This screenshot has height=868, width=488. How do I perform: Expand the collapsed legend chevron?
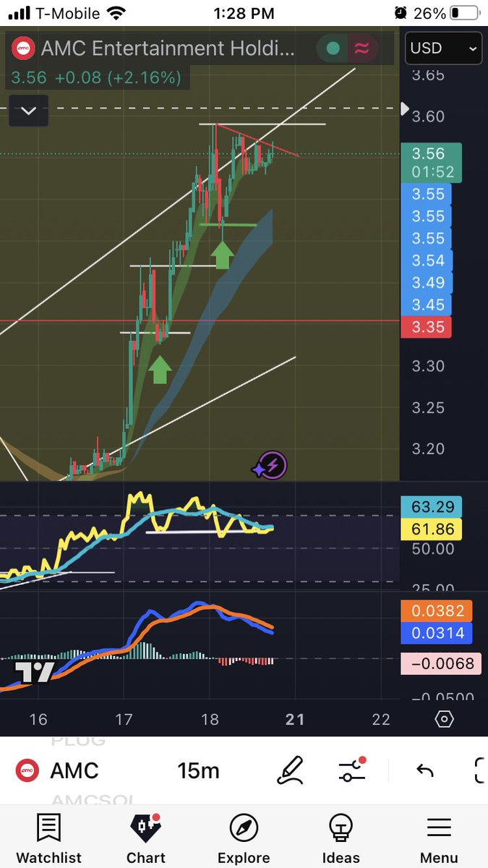(29, 111)
